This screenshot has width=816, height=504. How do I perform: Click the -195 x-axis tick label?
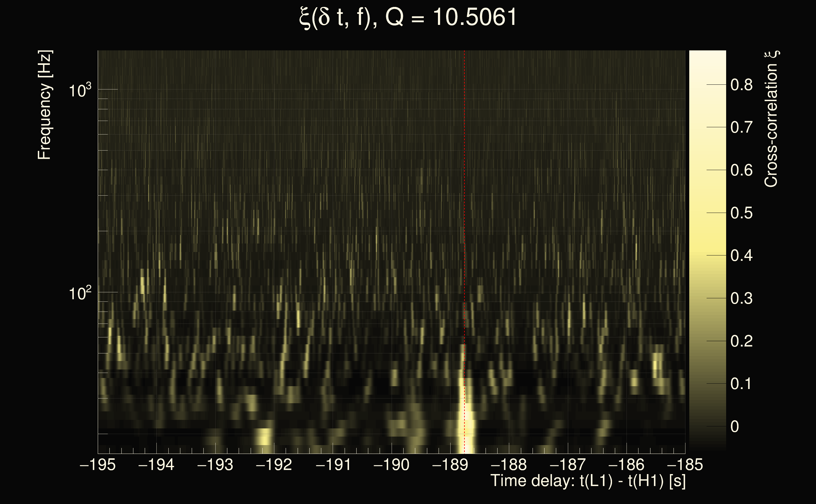pos(98,465)
